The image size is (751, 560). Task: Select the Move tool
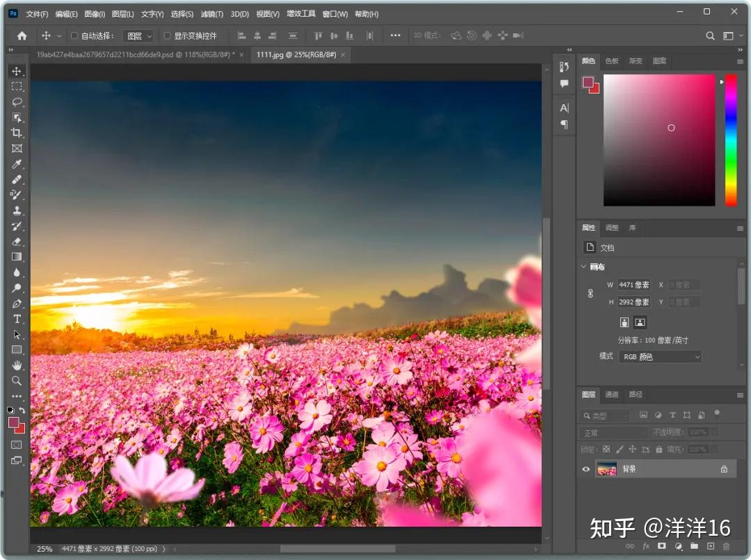pyautogui.click(x=17, y=70)
